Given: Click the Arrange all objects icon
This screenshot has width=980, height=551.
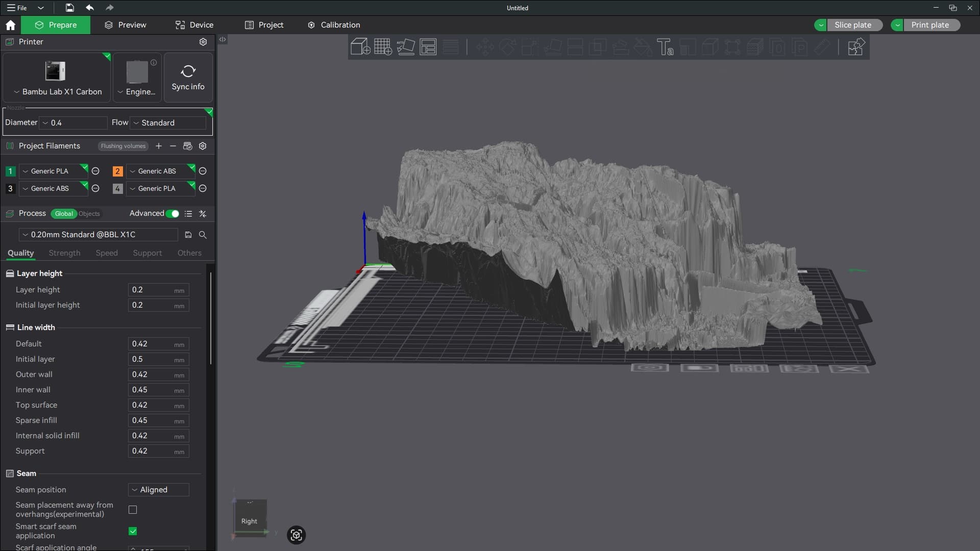Looking at the screenshot, I should (428, 47).
